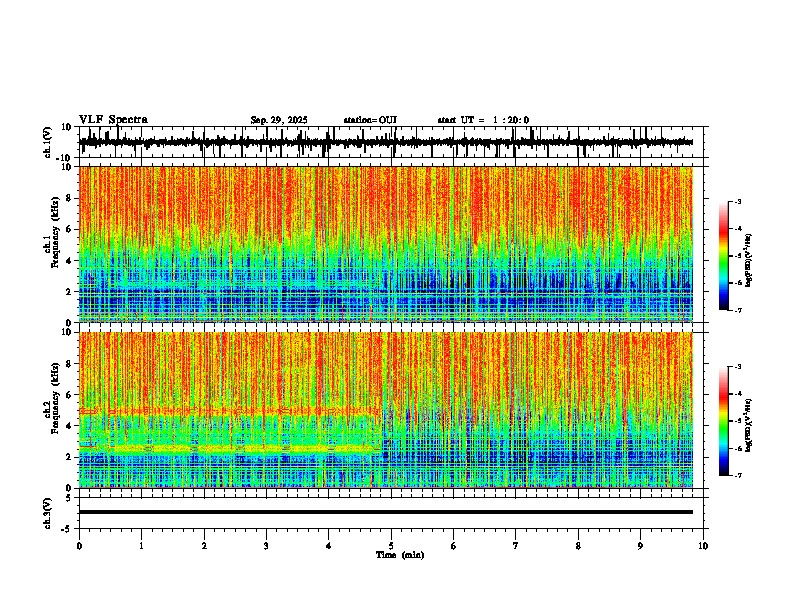Click the "-6" label on ch.1 colorbar

tap(738, 283)
